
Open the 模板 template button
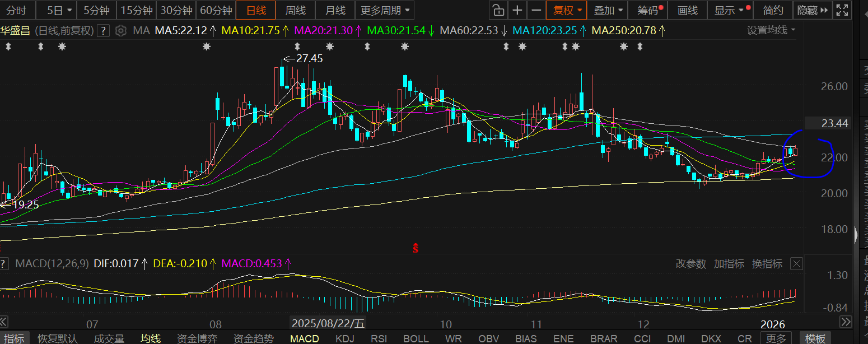tap(815, 338)
